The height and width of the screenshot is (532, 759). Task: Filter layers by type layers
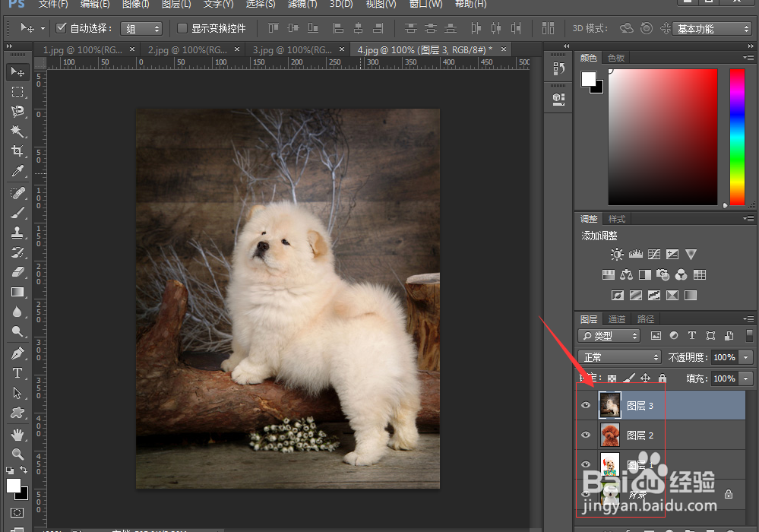[691, 335]
